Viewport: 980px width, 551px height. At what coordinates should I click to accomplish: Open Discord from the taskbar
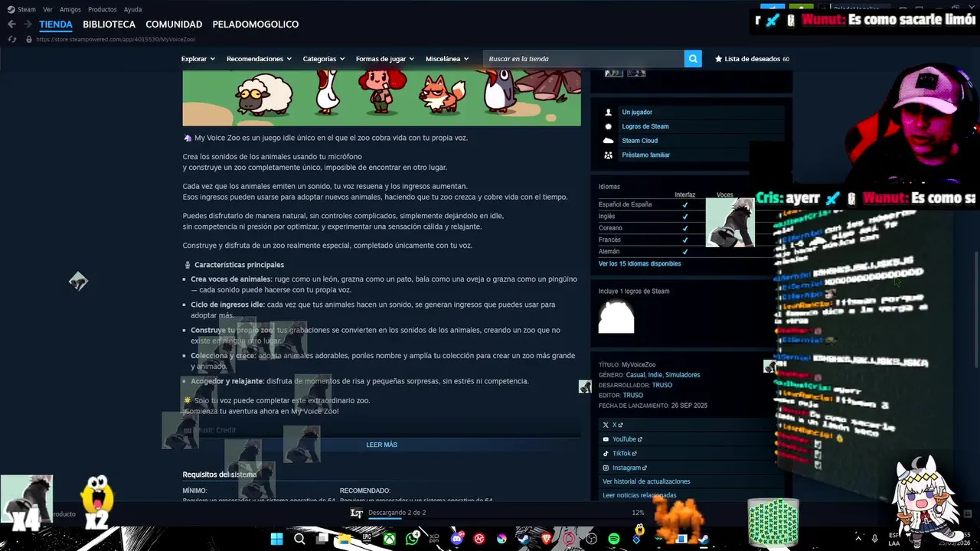[x=457, y=539]
